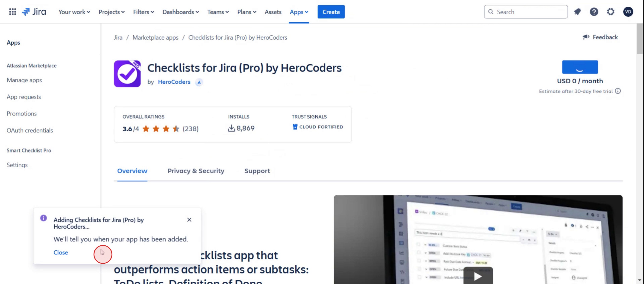Image resolution: width=644 pixels, height=284 pixels.
Task: Open notifications bell icon
Action: point(577,12)
